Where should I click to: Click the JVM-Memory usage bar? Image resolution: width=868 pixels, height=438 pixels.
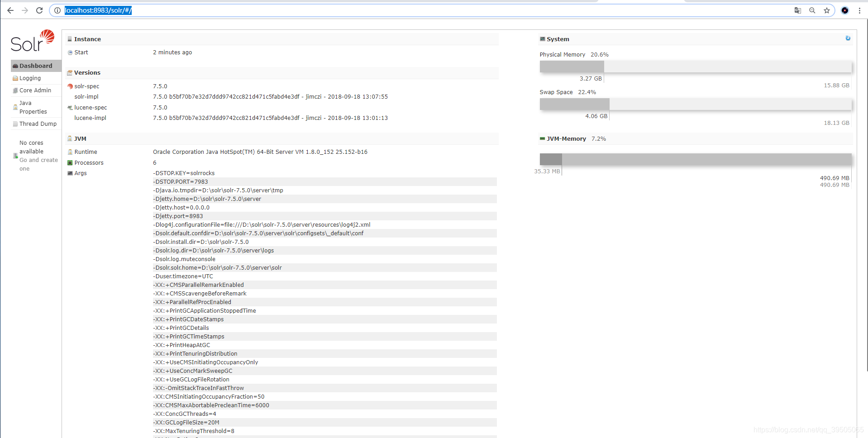coord(696,159)
